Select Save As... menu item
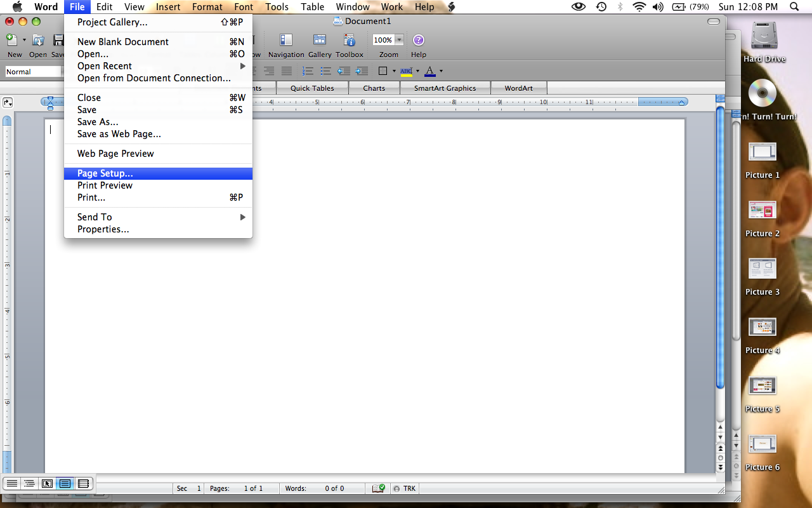The width and height of the screenshot is (812, 508). tap(158, 122)
